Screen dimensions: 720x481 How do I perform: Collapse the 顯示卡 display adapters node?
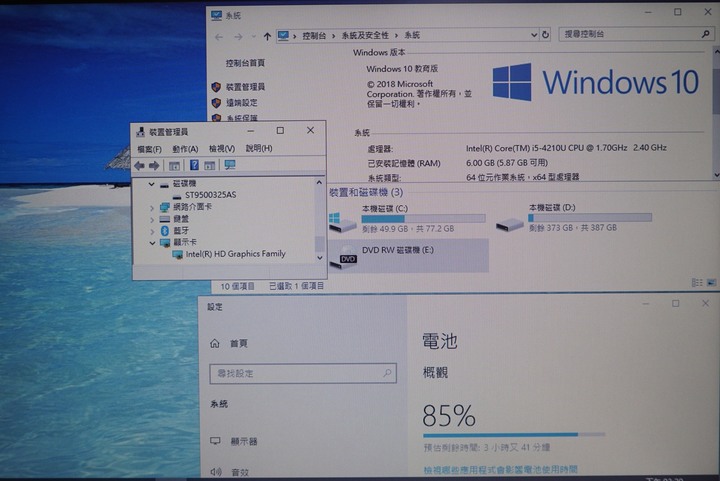[x=152, y=243]
